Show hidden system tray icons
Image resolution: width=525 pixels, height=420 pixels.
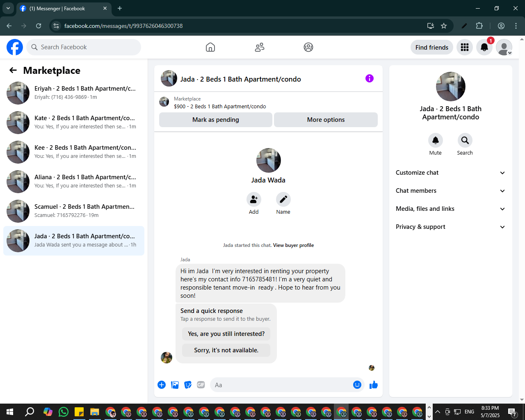(438, 412)
